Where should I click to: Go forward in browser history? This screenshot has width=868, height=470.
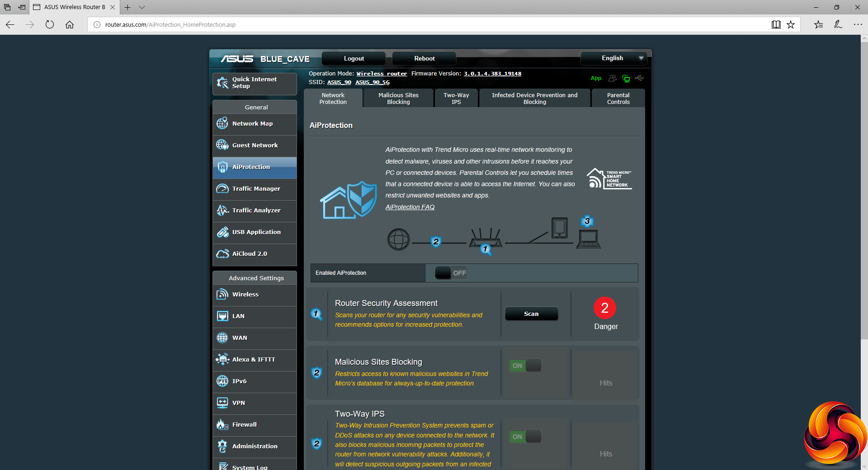(x=30, y=24)
